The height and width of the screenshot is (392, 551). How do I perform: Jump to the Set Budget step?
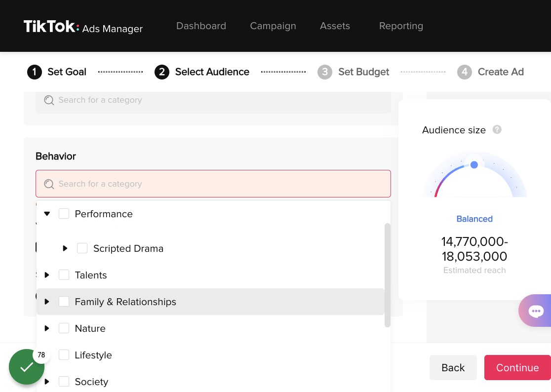[x=364, y=72]
